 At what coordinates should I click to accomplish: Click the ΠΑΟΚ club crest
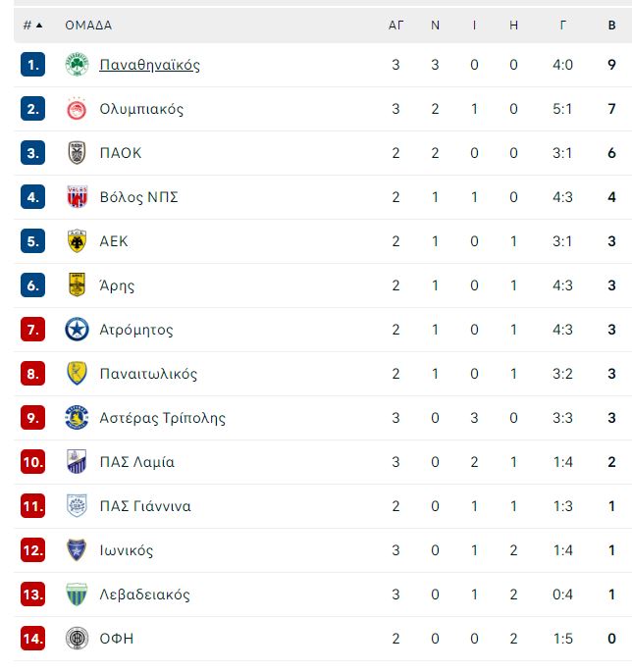tap(77, 153)
